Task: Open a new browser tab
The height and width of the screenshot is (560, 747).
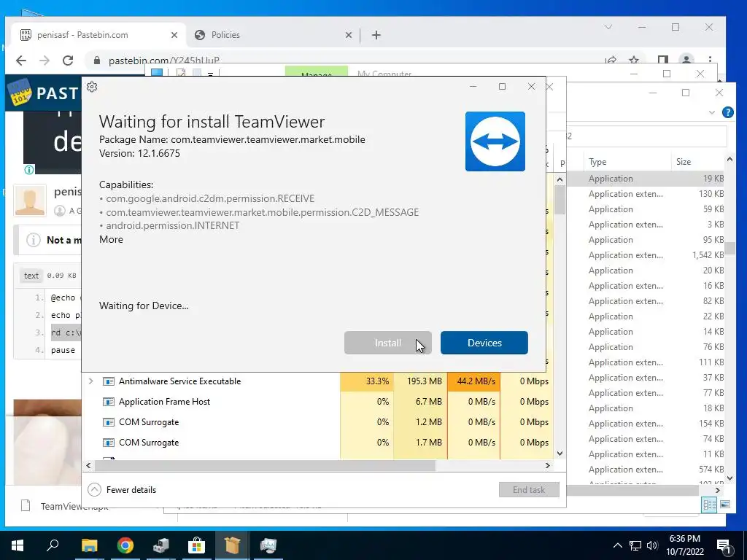Action: click(376, 35)
